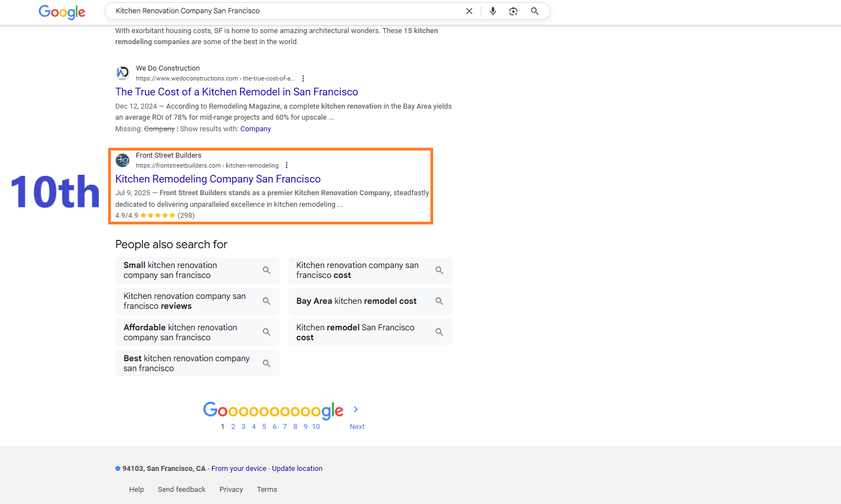Go to results page 9
The height and width of the screenshot is (504, 841).
[305, 427]
